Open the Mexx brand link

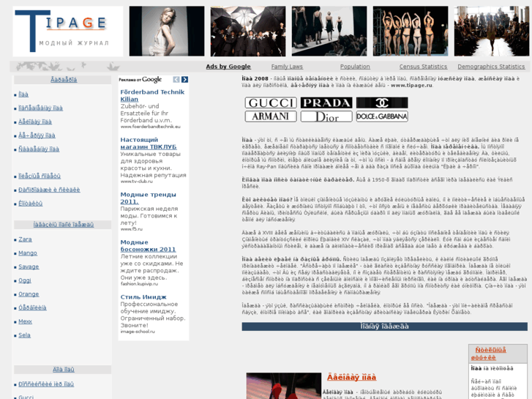[x=25, y=321]
